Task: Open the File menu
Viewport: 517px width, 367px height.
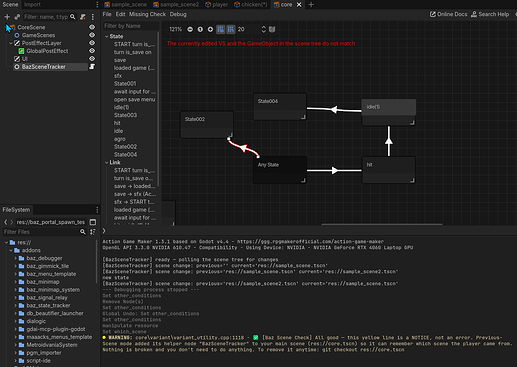Action: pyautogui.click(x=107, y=14)
